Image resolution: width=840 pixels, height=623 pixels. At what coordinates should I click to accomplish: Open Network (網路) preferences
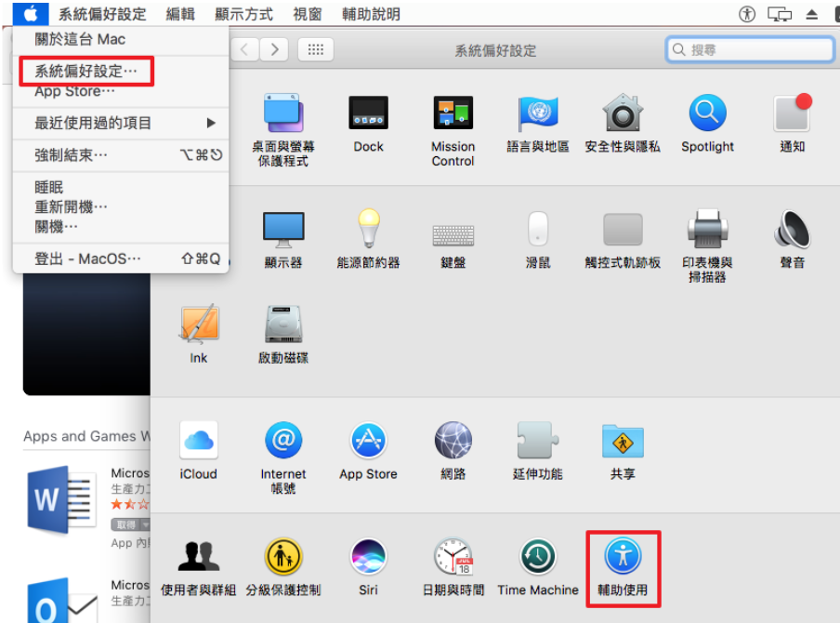click(453, 450)
